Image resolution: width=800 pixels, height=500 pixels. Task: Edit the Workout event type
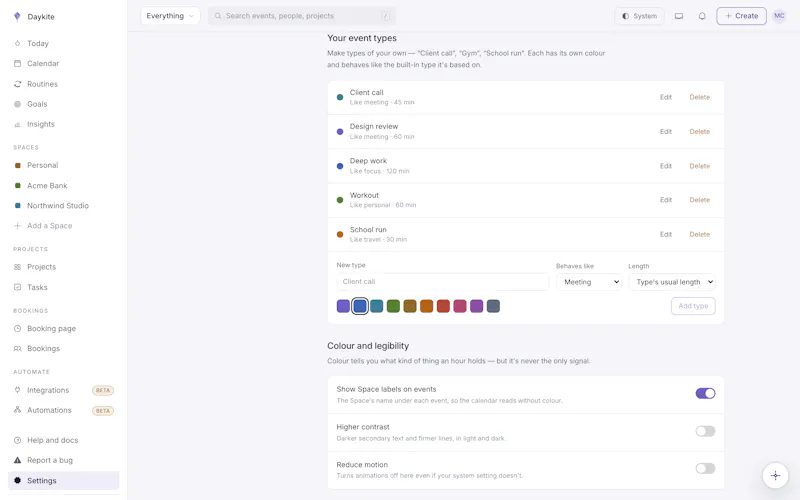coord(666,200)
